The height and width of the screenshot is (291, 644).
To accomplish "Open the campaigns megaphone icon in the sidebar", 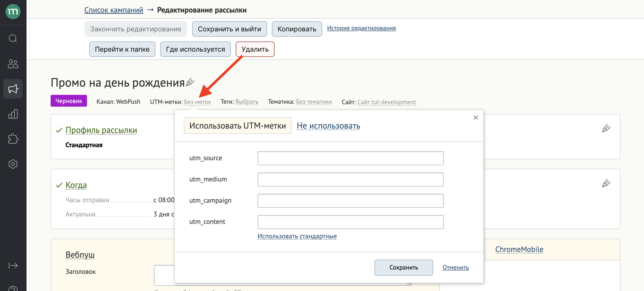I will coord(13,89).
